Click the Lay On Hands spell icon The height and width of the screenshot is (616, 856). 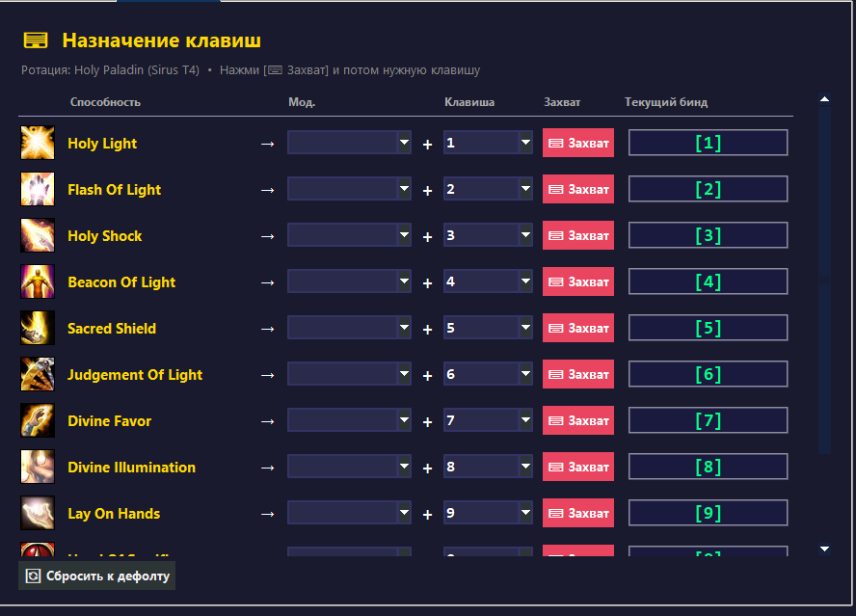coord(38,513)
